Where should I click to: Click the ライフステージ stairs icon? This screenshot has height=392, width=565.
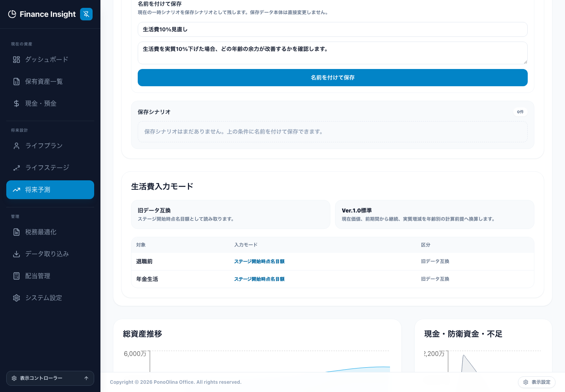click(x=16, y=168)
